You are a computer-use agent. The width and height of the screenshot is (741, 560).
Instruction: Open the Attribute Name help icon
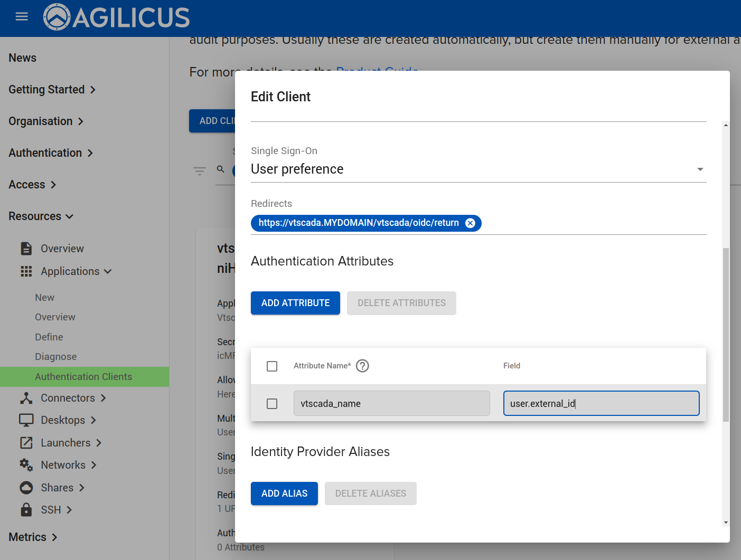[x=362, y=366]
